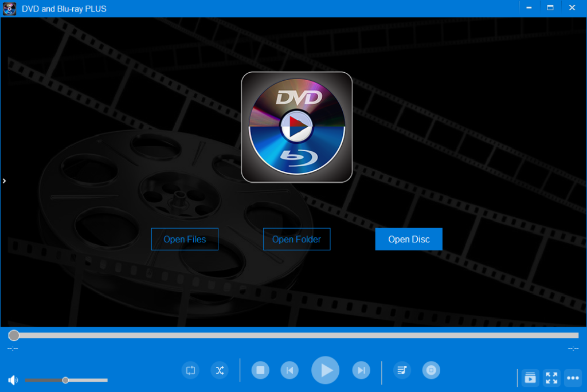Viewport: 587px width, 392px height.
Task: Mute audio via the speaker icon
Action: pyautogui.click(x=13, y=380)
